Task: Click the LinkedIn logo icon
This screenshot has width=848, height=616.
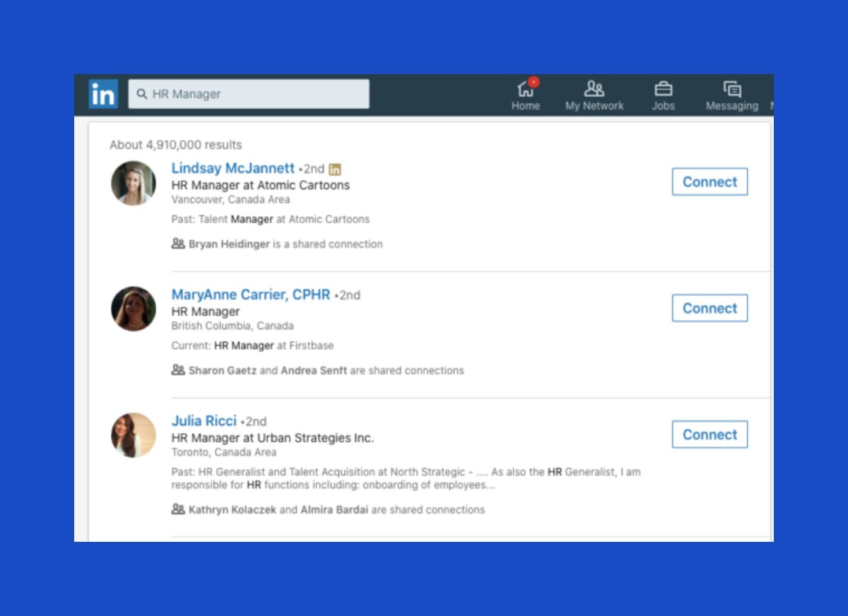Action: (103, 94)
